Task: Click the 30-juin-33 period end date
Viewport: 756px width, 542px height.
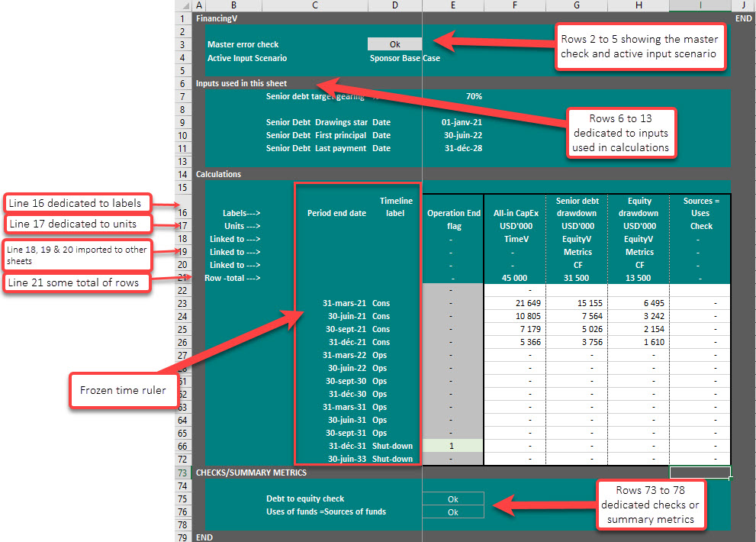Action: pyautogui.click(x=346, y=460)
